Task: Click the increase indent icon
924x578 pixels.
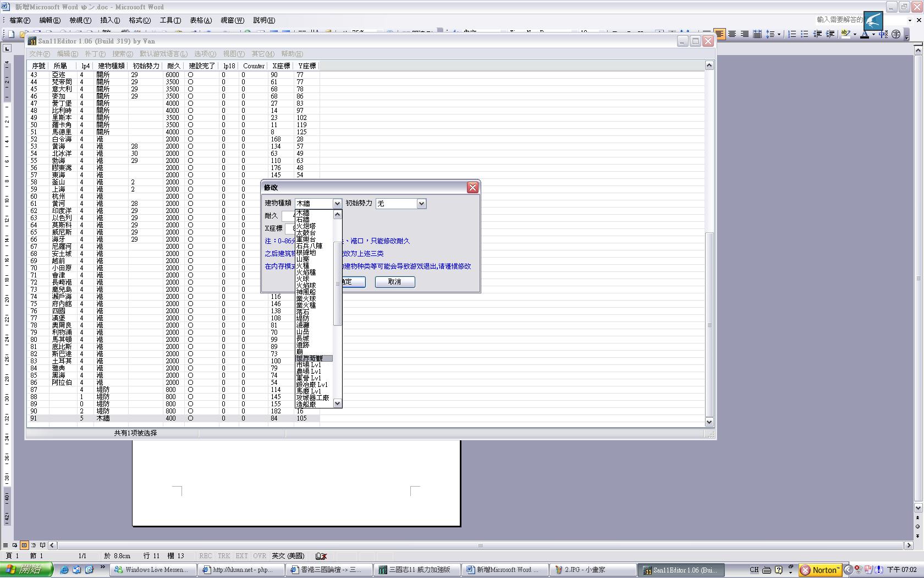Action: point(831,34)
